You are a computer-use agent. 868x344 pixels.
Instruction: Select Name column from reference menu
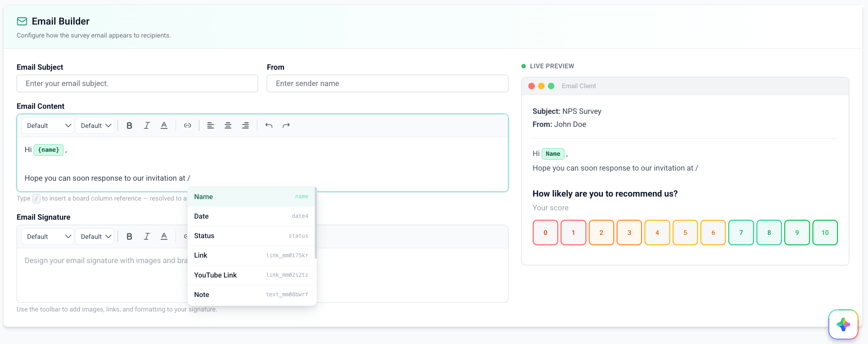pyautogui.click(x=251, y=197)
